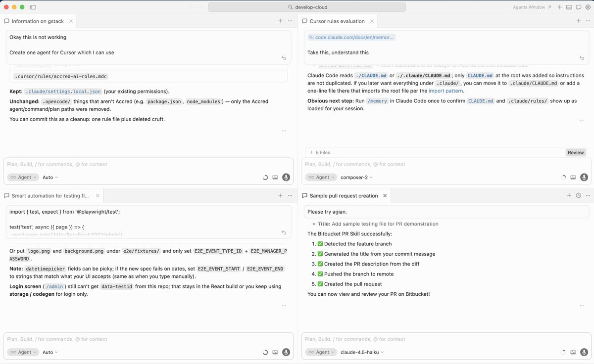Focus the prompt input in Cursor rules evaluation pane
Viewport: 594px width, 364px height.
[446, 164]
